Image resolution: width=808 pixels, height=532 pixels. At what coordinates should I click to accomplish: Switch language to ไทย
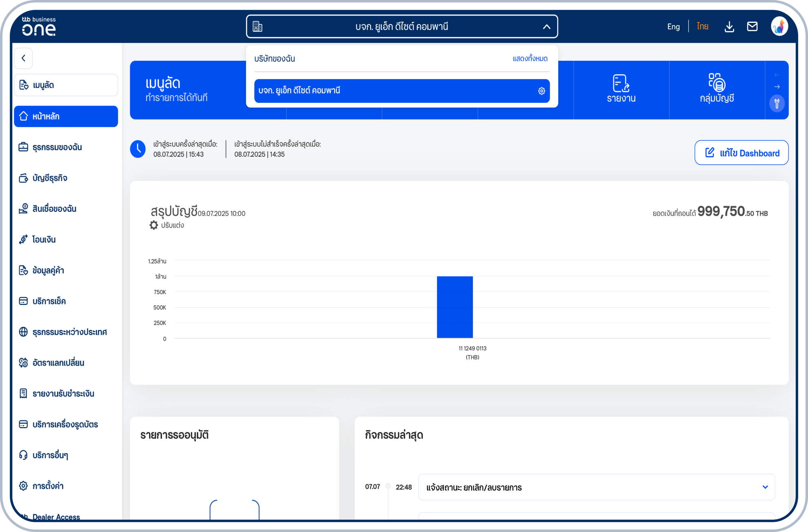click(x=702, y=27)
